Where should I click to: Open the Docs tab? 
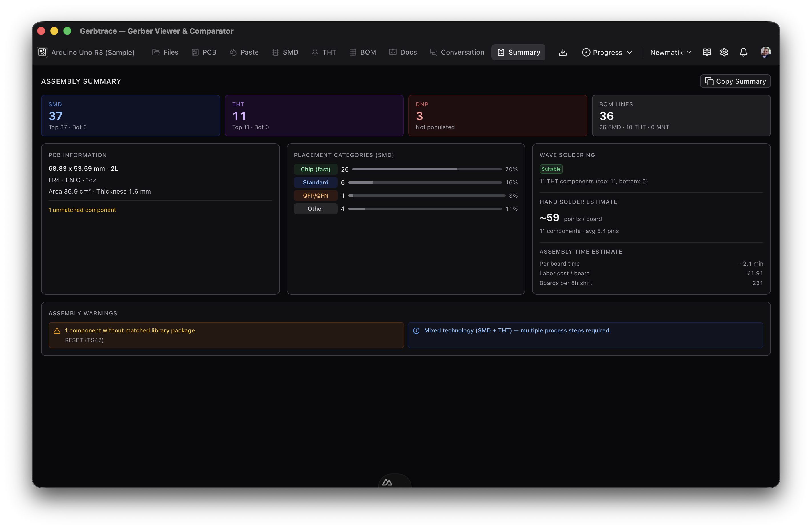[x=403, y=52]
